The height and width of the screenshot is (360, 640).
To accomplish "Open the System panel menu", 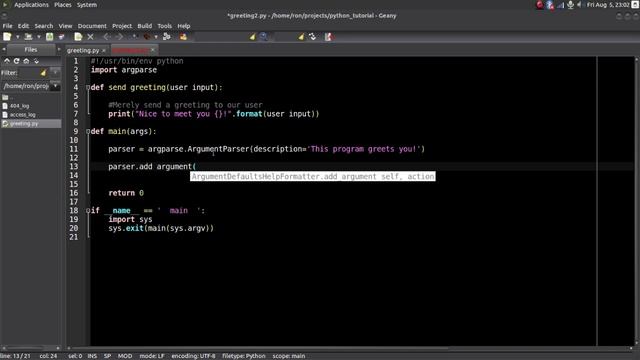I will click(87, 5).
